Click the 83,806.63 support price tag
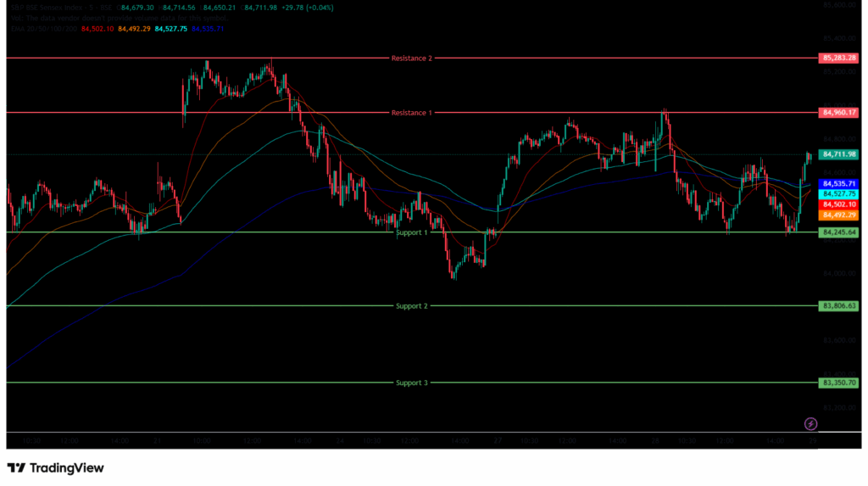The width and height of the screenshot is (868, 486). click(x=839, y=306)
